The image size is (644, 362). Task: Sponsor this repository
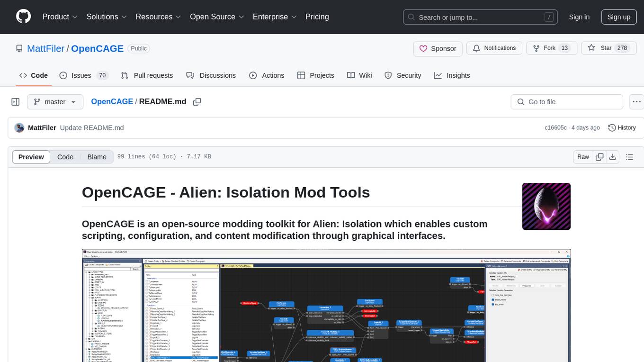(438, 48)
